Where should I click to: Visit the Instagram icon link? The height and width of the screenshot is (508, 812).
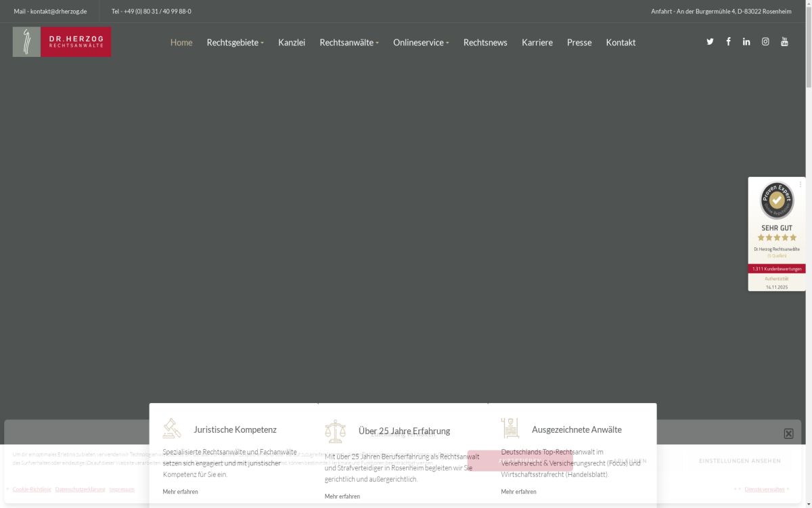[765, 42]
